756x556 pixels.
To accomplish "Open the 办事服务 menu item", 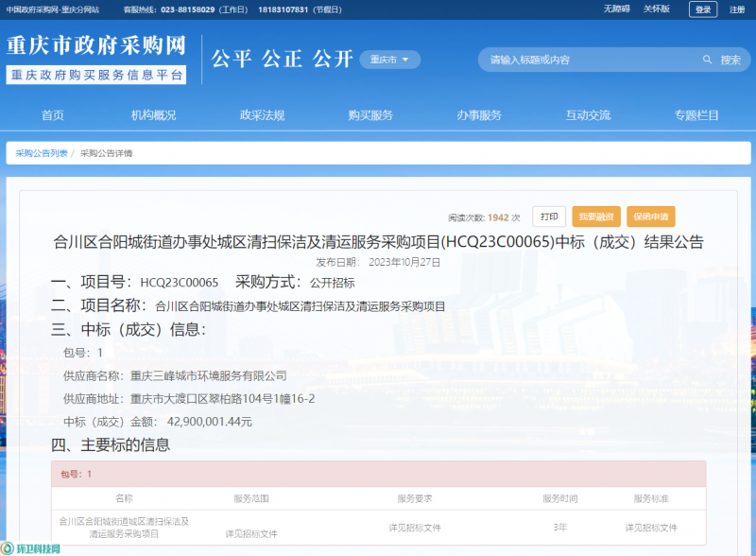I will [479, 115].
